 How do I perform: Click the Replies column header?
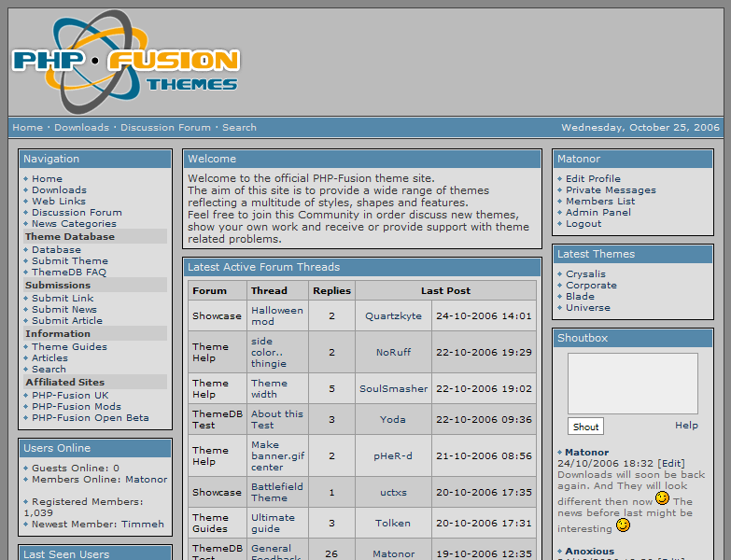(x=331, y=290)
